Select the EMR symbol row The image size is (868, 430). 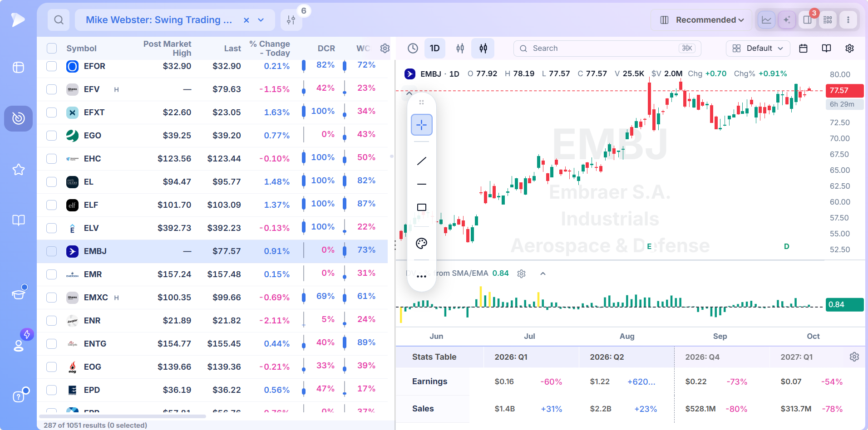(212, 274)
